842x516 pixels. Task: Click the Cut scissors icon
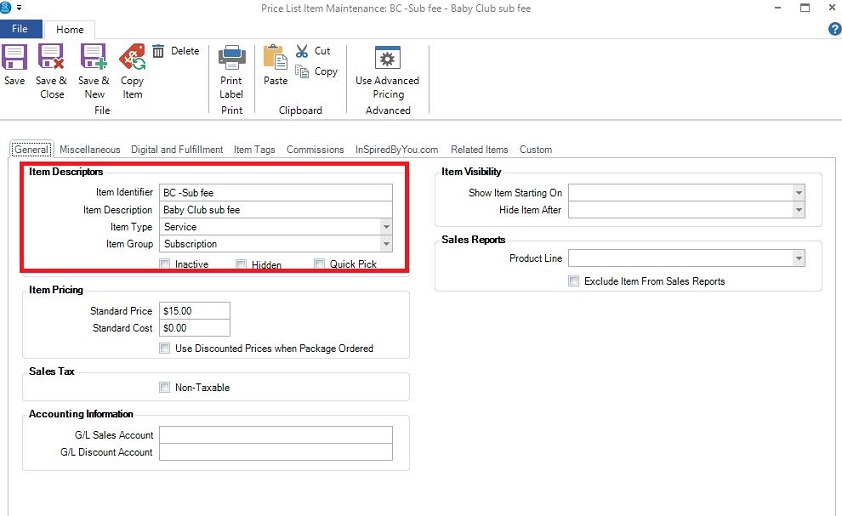tap(302, 51)
